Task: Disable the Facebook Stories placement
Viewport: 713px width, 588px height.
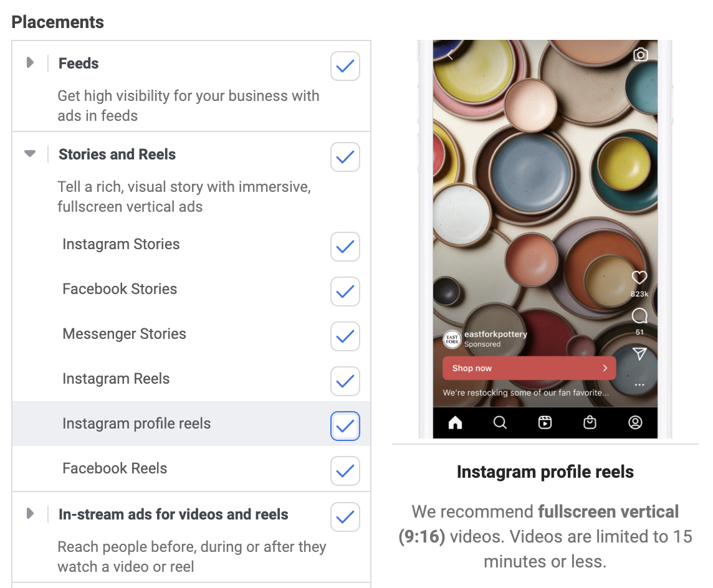Action: (345, 292)
